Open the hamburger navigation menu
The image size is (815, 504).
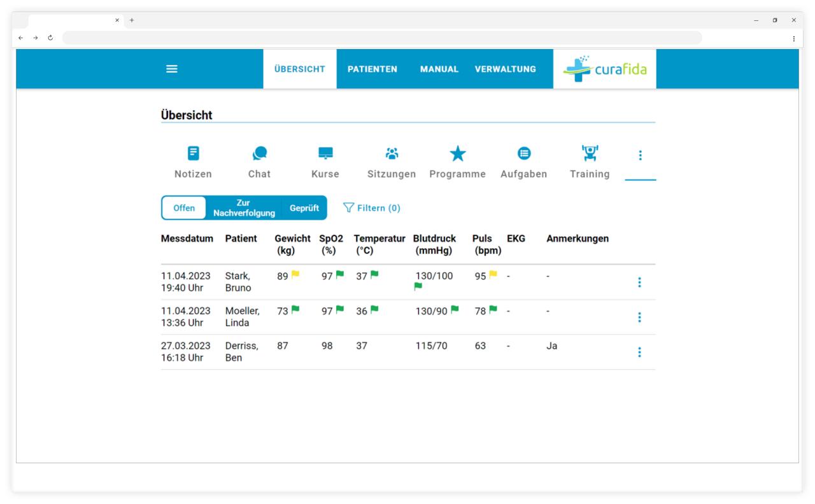click(171, 69)
